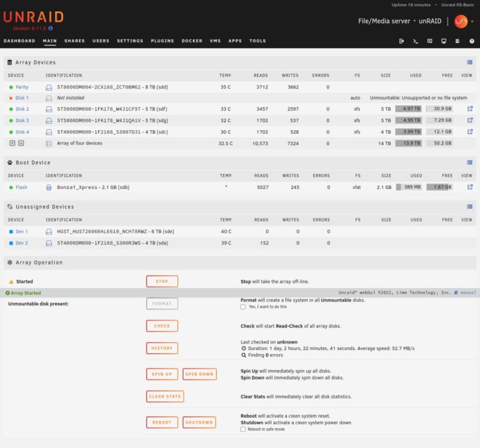Click drive icon in the Disk 1 row
This screenshot has height=448, width=480.
pos(48,98)
